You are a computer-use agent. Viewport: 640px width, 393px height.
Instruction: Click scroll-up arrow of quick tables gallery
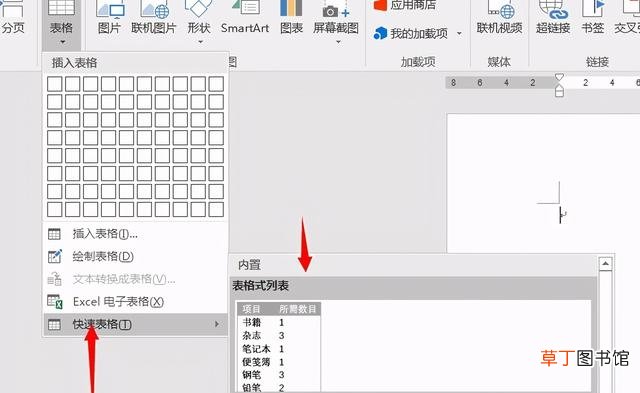point(605,264)
